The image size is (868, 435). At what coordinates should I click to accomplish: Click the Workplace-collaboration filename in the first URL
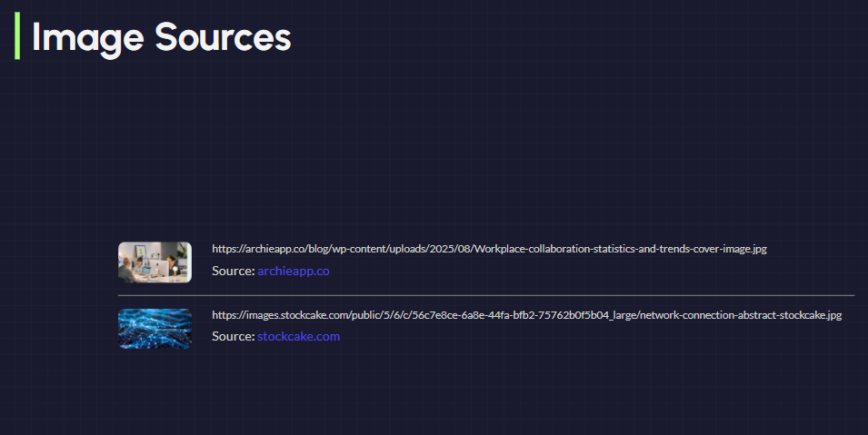click(620, 249)
